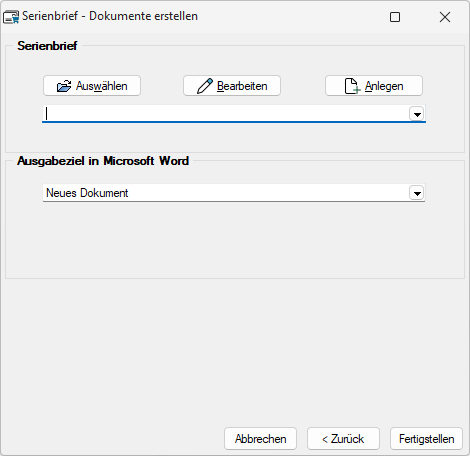Screen dimensions: 470x456
Task: Click the new-document plus icon on Anlegen
Action: (x=352, y=86)
